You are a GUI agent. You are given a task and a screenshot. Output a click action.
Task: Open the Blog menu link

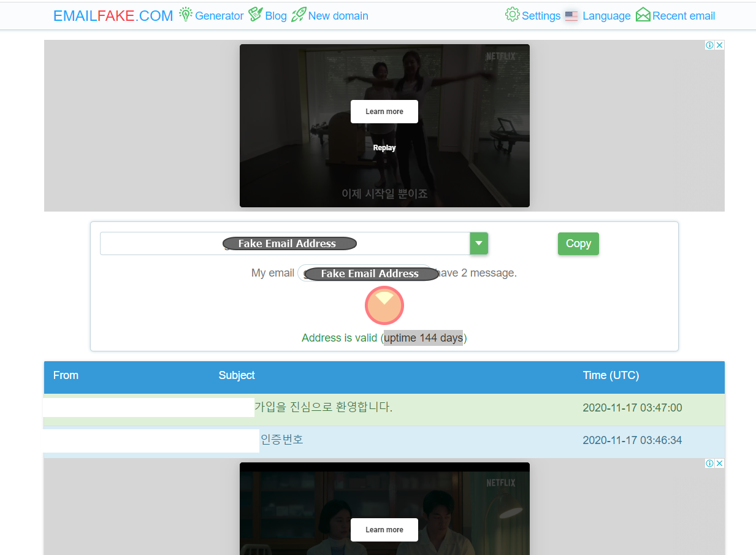click(276, 16)
